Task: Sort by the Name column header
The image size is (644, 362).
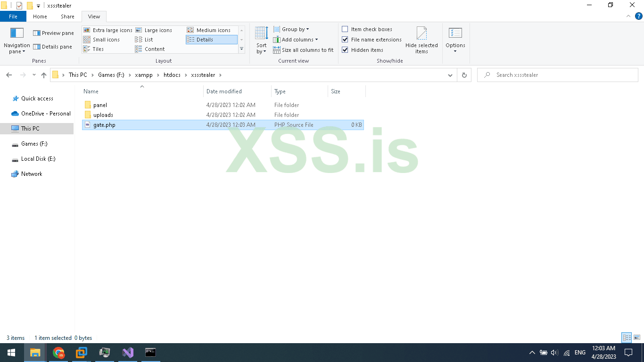Action: (142, 91)
